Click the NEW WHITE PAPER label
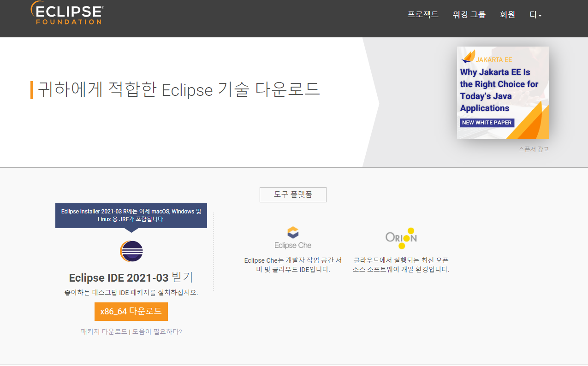 coord(487,123)
